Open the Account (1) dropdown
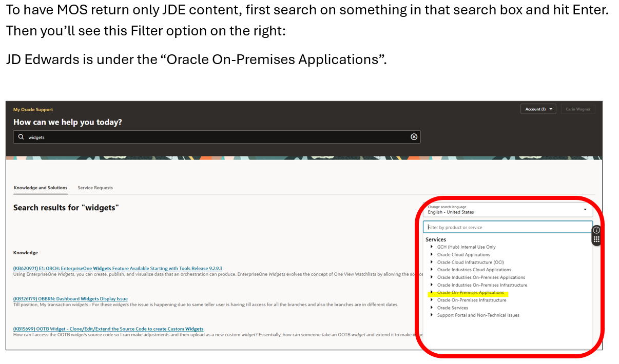This screenshot has width=619, height=364. (538, 109)
